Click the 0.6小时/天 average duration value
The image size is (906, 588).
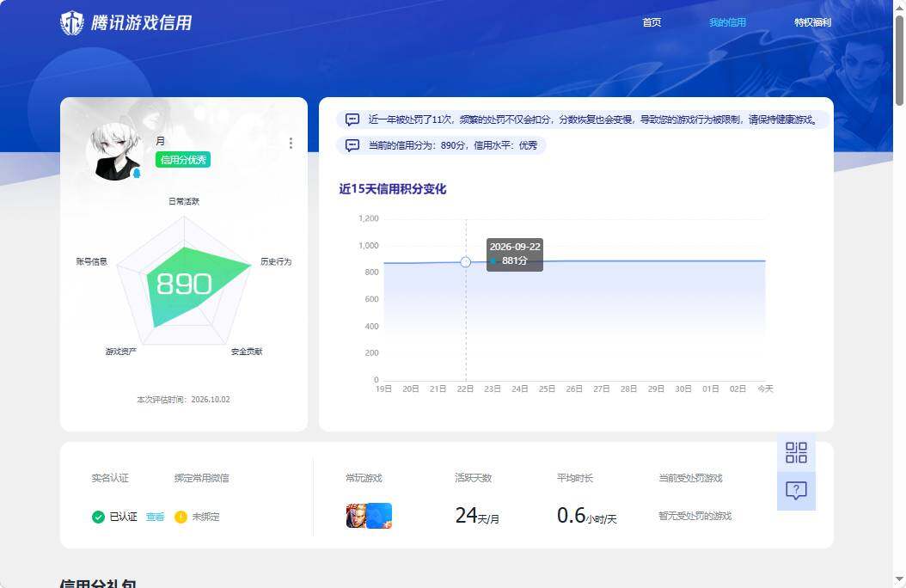[586, 515]
